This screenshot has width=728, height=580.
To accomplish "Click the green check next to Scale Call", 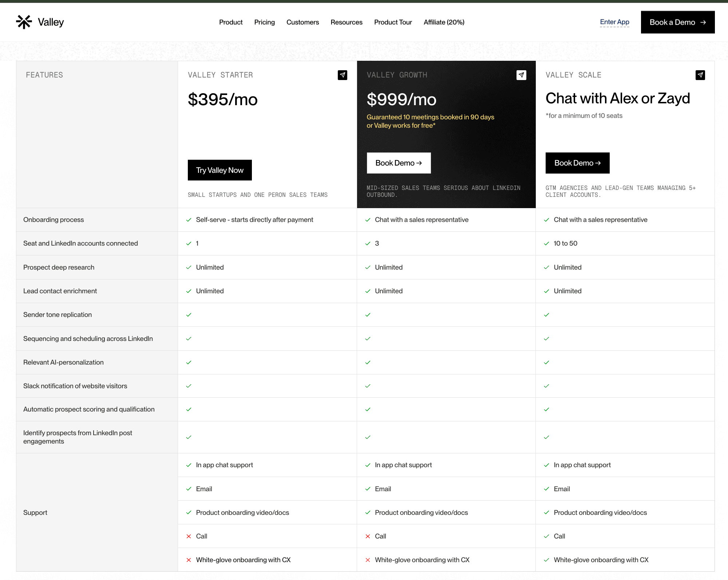I will click(546, 536).
